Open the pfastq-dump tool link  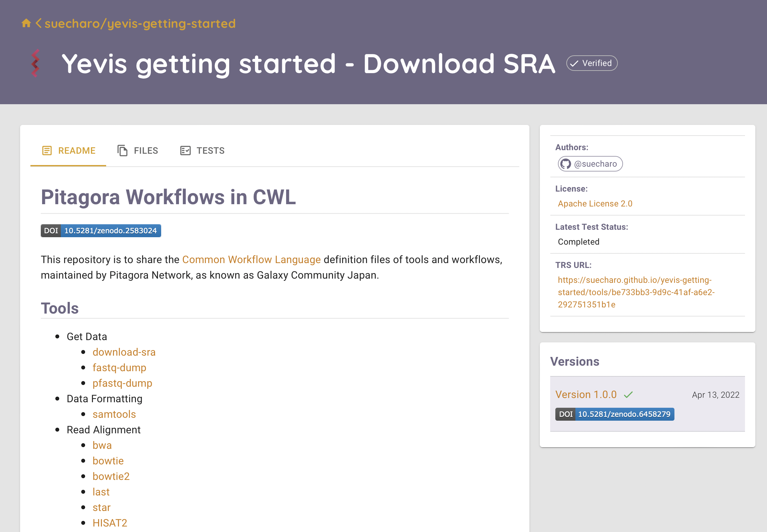pos(122,383)
